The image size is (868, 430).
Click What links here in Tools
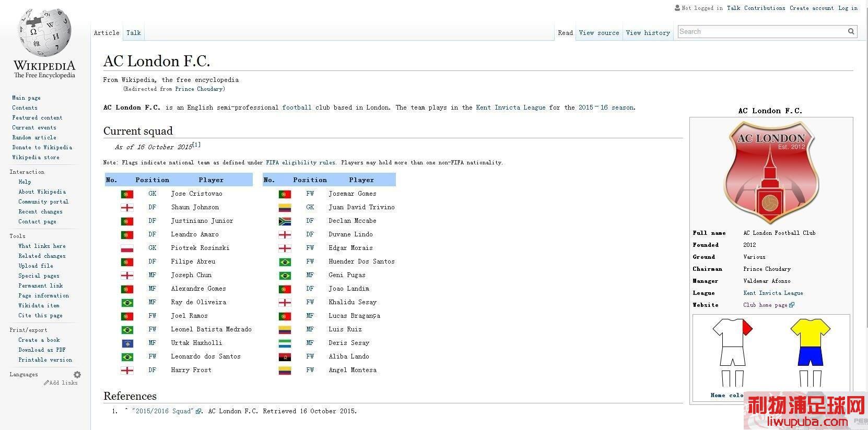point(42,246)
